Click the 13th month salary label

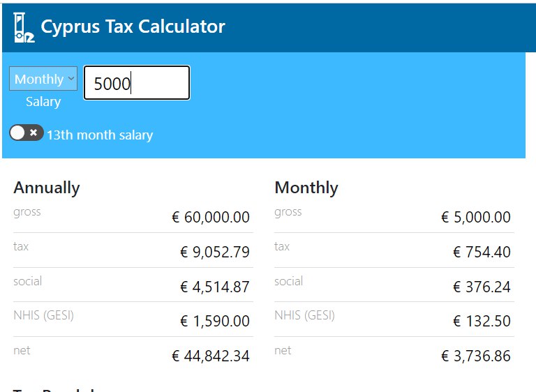click(x=100, y=135)
